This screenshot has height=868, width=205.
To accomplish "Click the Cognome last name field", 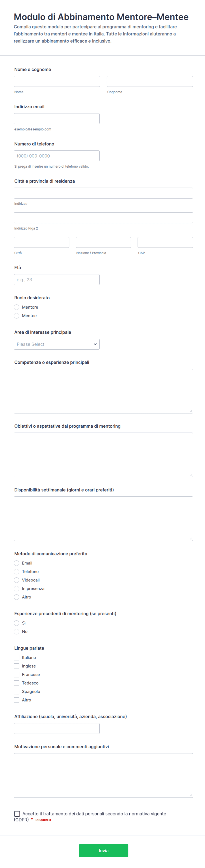I will [150, 81].
